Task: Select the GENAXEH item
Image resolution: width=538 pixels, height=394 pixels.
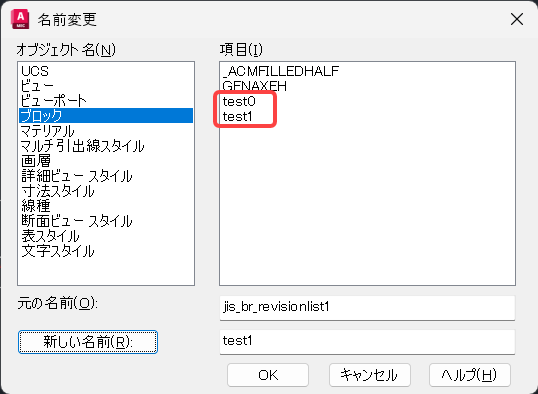Action: click(x=367, y=86)
